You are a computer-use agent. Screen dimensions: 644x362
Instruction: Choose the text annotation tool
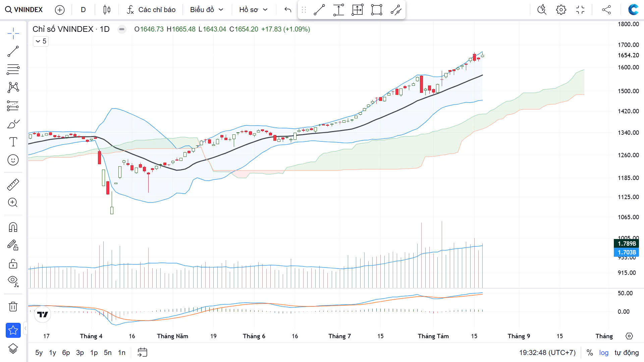[13, 142]
